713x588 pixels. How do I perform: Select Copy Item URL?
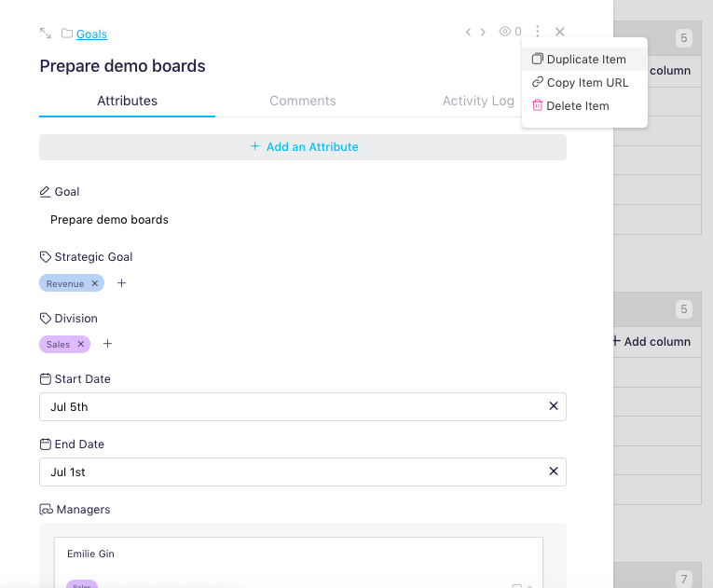click(584, 82)
